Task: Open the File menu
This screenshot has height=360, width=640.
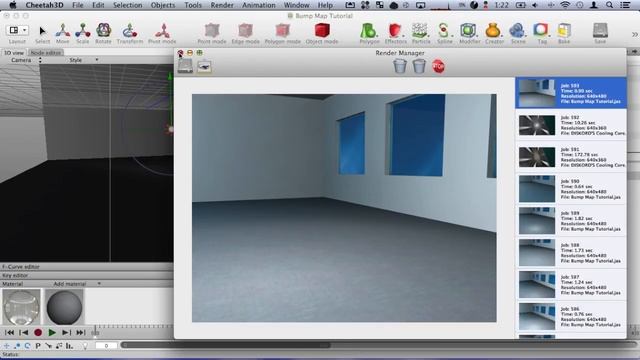Action: click(78, 5)
